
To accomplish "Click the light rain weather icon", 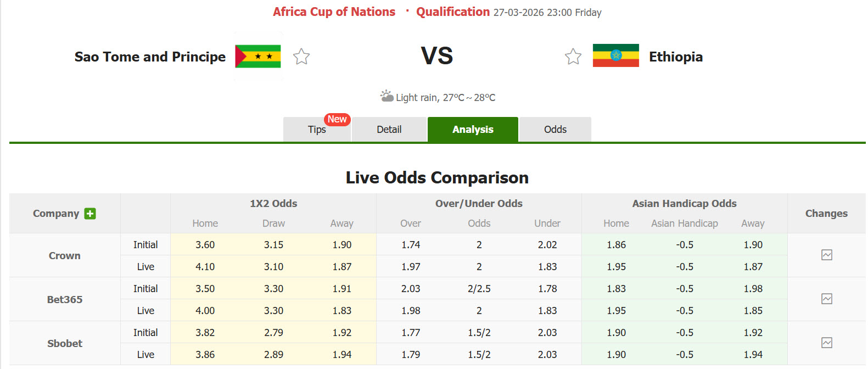I will (x=386, y=96).
